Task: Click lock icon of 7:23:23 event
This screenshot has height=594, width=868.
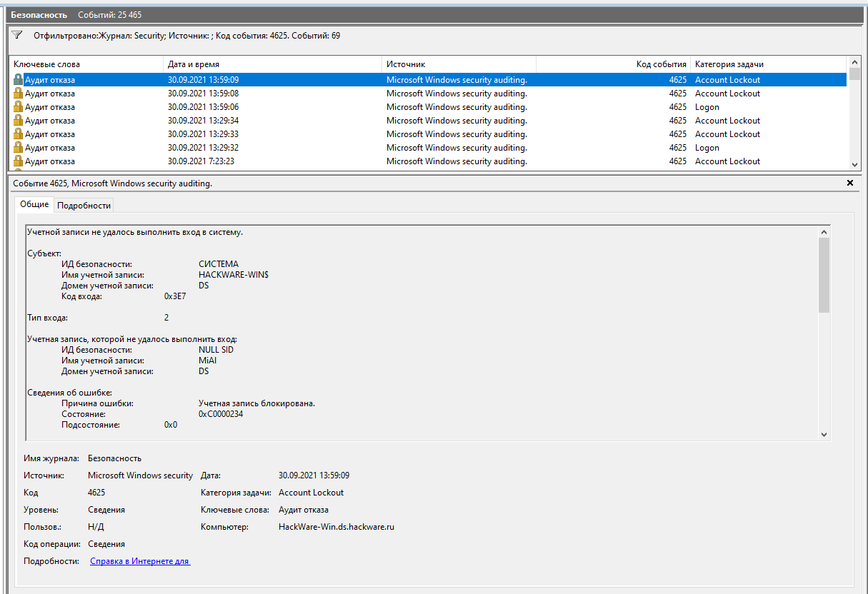Action: click(19, 161)
